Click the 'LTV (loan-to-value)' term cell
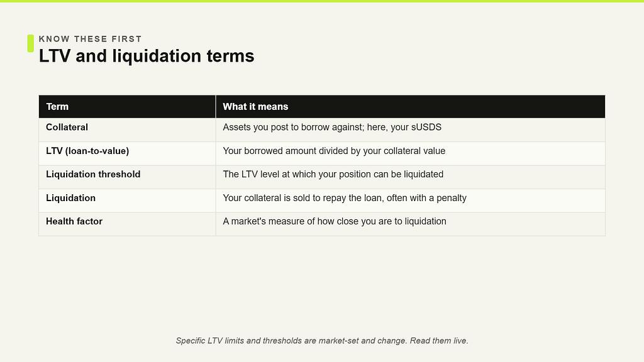Screen dimensions: 644x362 pos(127,153)
